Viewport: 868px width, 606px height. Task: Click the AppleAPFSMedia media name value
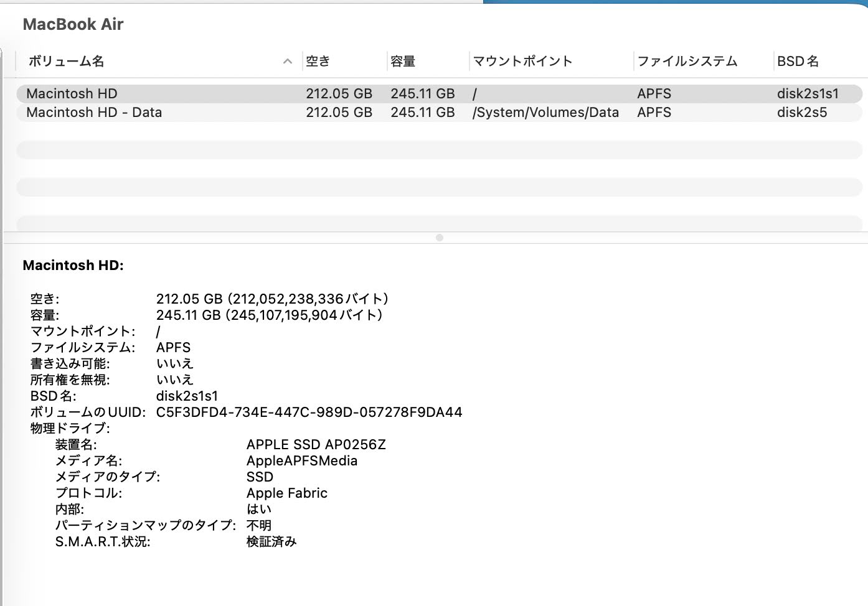[x=302, y=460]
